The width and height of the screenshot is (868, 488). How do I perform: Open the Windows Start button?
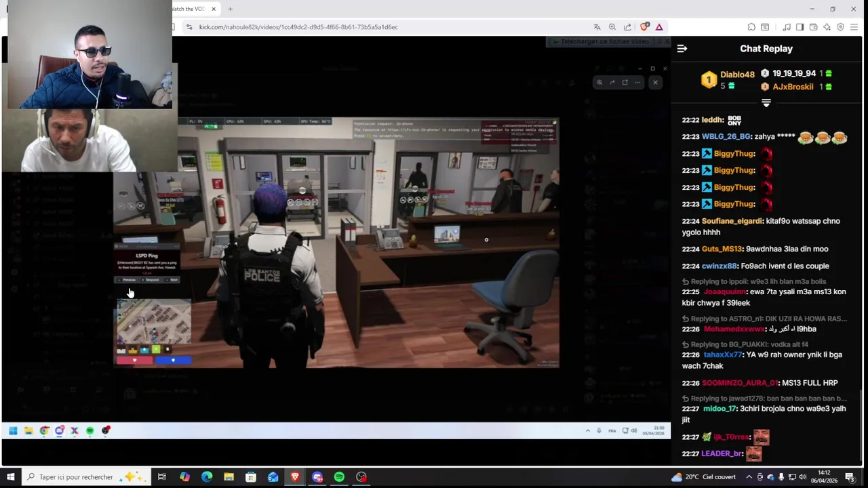(x=10, y=476)
